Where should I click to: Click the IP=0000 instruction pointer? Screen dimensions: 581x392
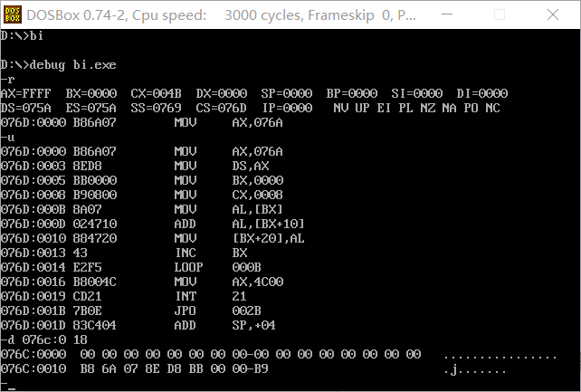pos(287,108)
